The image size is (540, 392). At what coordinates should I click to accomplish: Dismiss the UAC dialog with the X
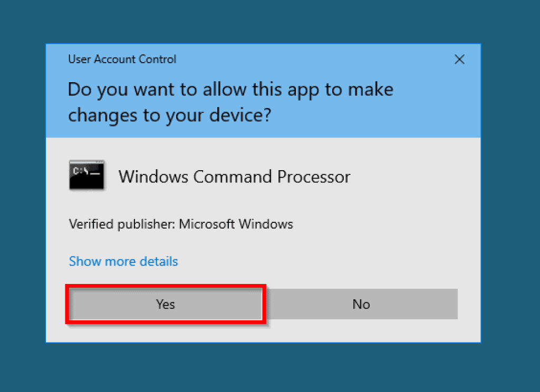pyautogui.click(x=459, y=60)
